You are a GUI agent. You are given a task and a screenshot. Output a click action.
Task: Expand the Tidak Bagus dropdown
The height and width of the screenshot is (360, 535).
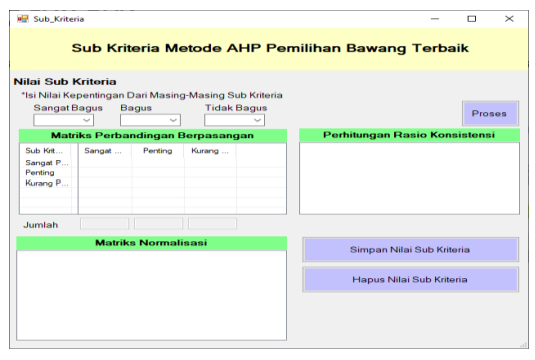point(234,120)
